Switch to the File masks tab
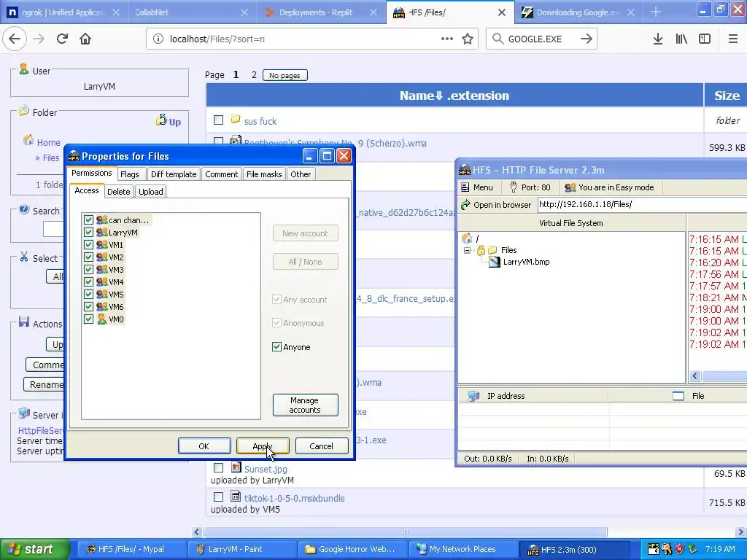 coord(264,174)
